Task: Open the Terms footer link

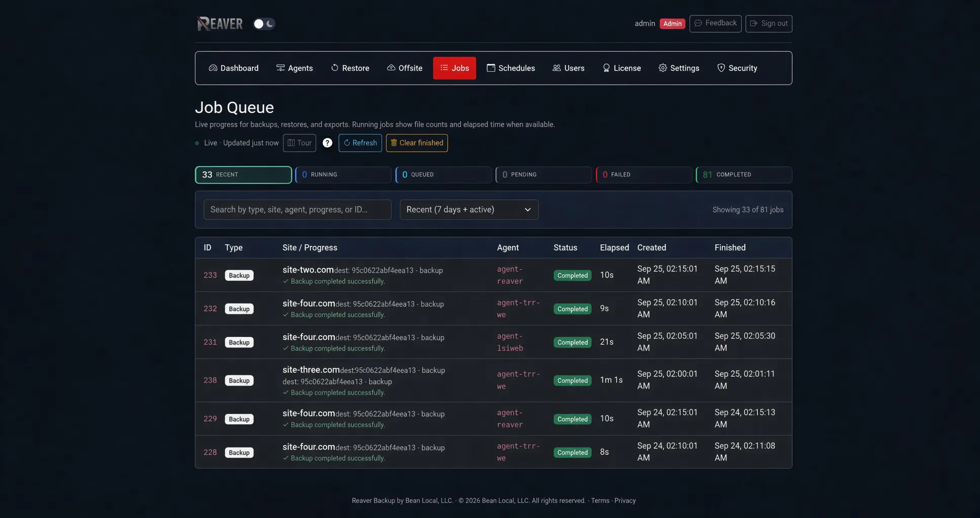Action: point(600,501)
